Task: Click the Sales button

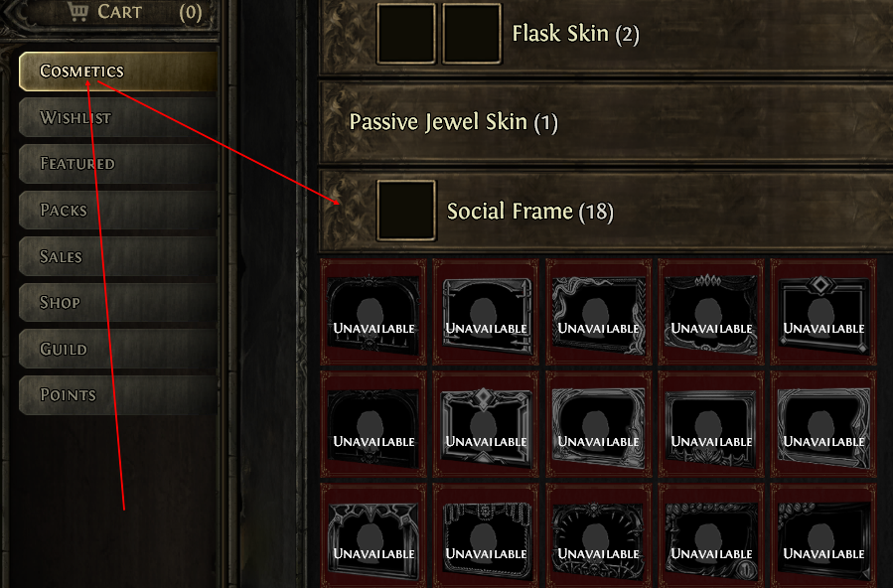Action: click(118, 256)
